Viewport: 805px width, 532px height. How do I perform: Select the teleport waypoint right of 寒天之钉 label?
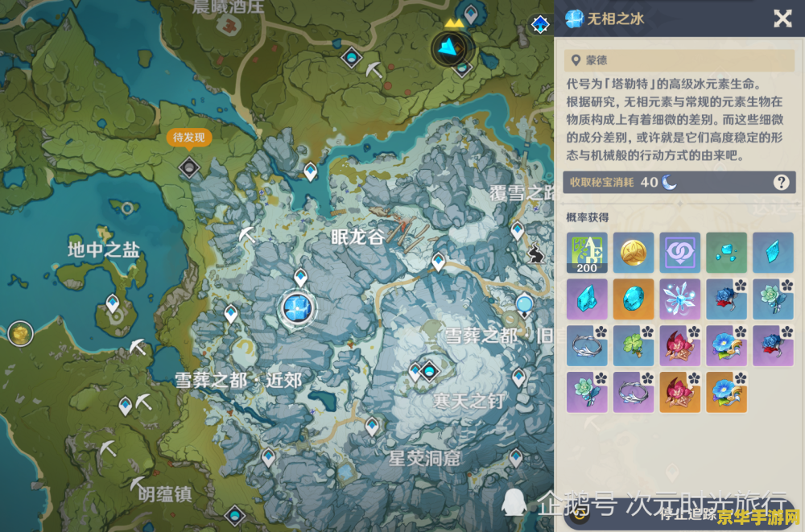tap(518, 377)
